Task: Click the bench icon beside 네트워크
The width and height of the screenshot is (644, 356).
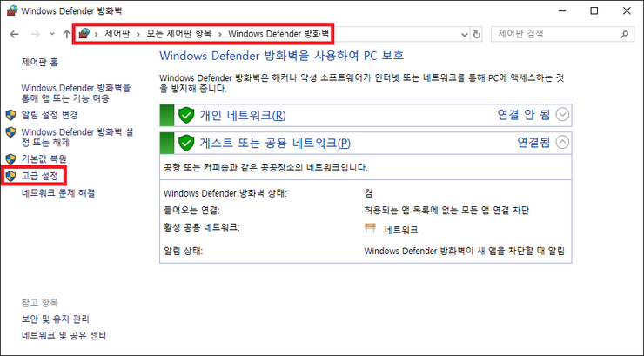Action: [371, 230]
